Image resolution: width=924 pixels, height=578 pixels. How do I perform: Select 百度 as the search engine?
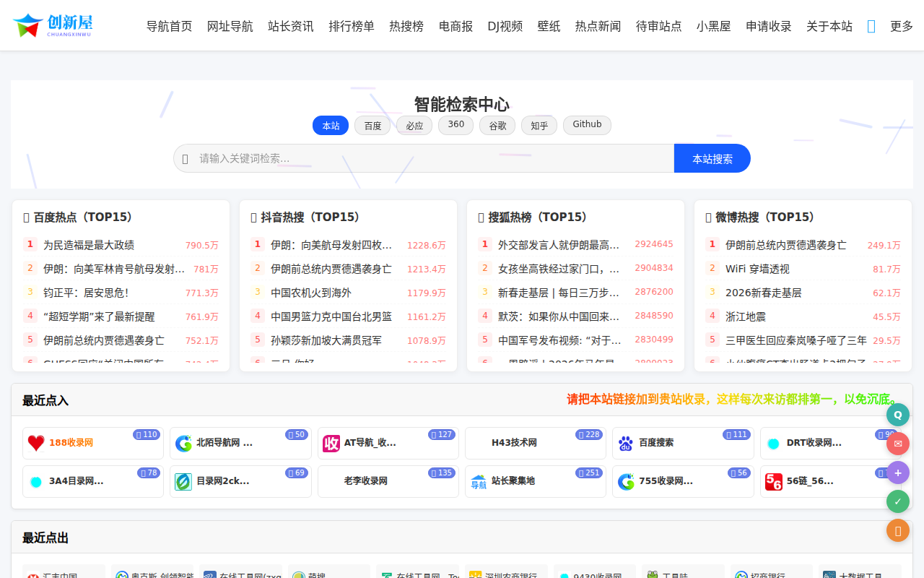coord(372,125)
